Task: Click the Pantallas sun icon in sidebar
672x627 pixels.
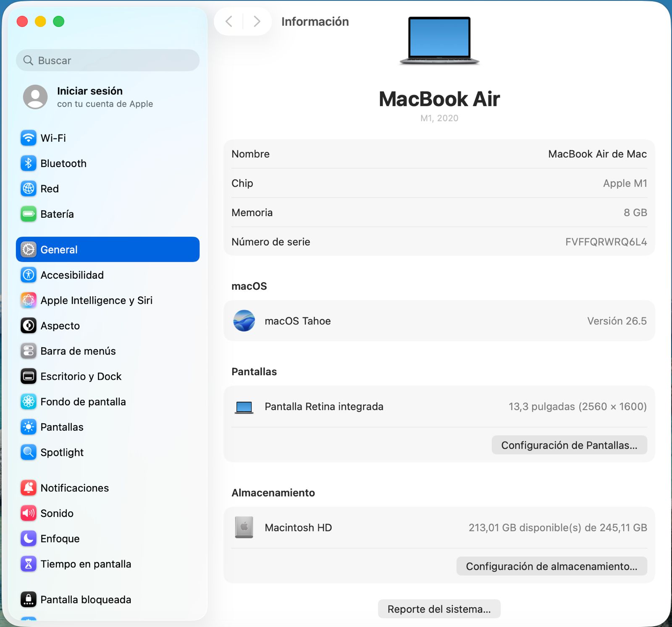Action: 29,427
